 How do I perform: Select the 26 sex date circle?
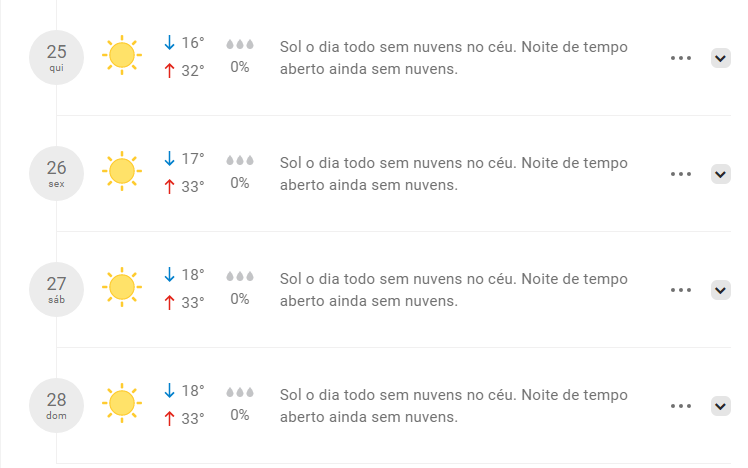pyautogui.click(x=57, y=172)
